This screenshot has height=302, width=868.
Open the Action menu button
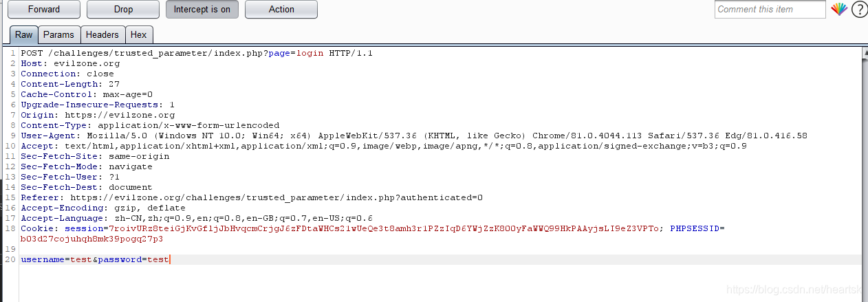tap(281, 10)
